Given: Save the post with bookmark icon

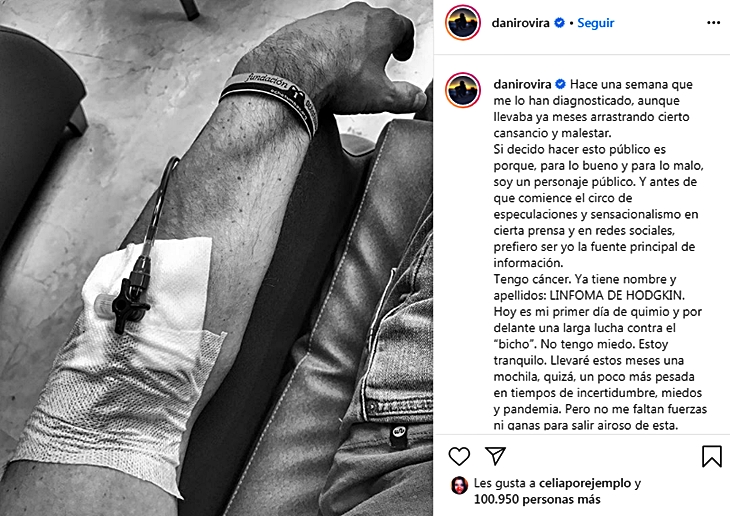Looking at the screenshot, I should [x=712, y=456].
